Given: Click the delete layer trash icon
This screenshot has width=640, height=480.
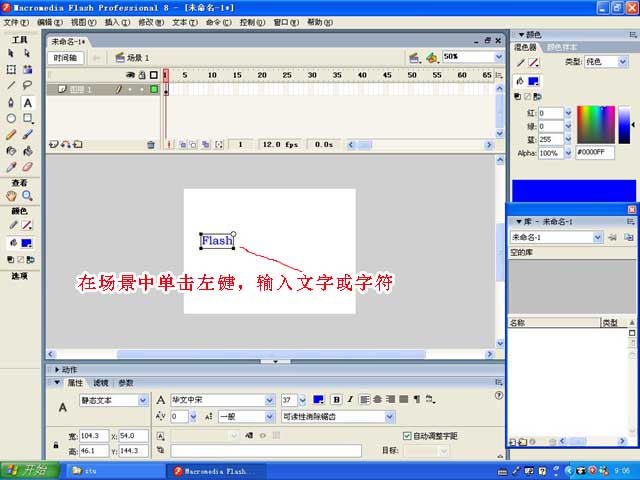Looking at the screenshot, I should pos(151,145).
